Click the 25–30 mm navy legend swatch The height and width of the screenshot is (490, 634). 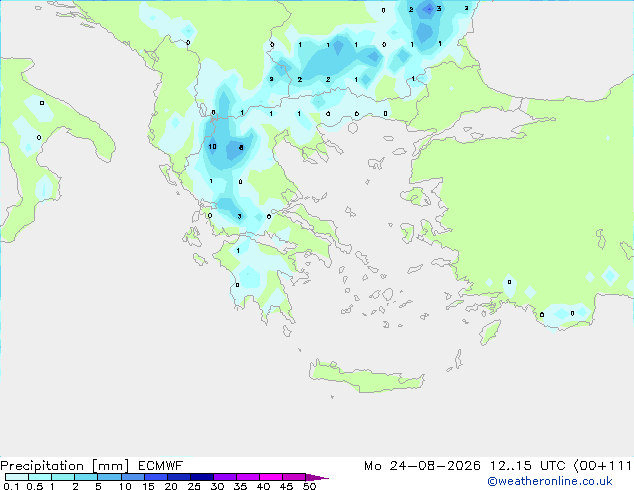202,477
